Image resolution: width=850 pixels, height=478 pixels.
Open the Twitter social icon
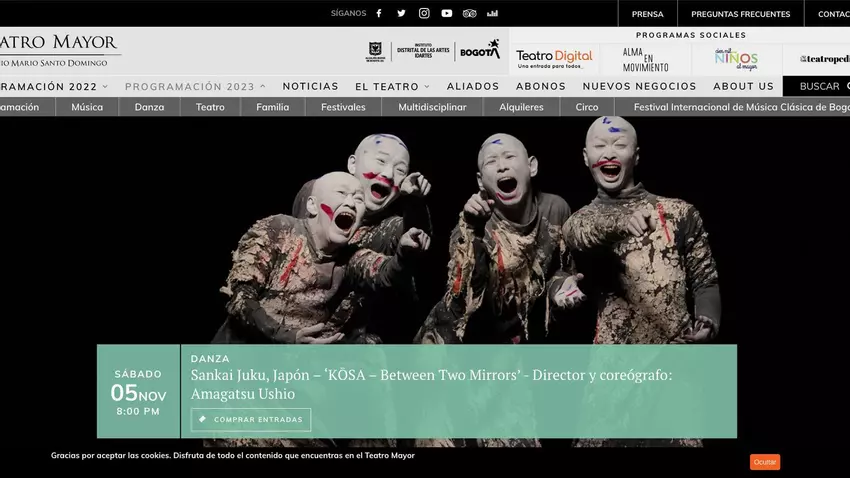tap(401, 14)
